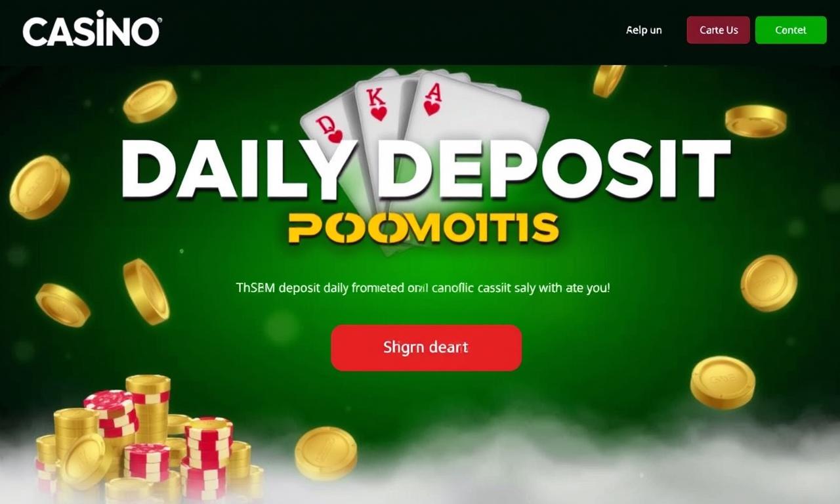Click the gold coin above the letter D
840x504 pixels.
coord(150,102)
